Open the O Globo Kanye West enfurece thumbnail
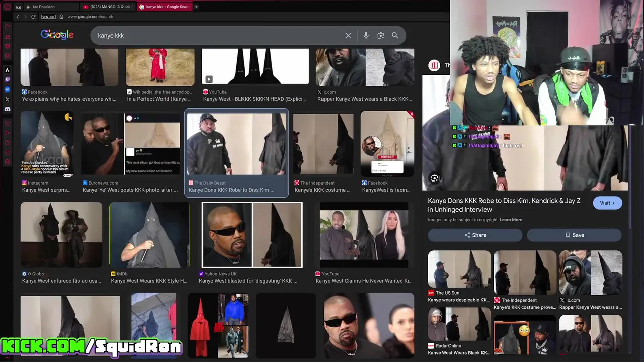 61,235
